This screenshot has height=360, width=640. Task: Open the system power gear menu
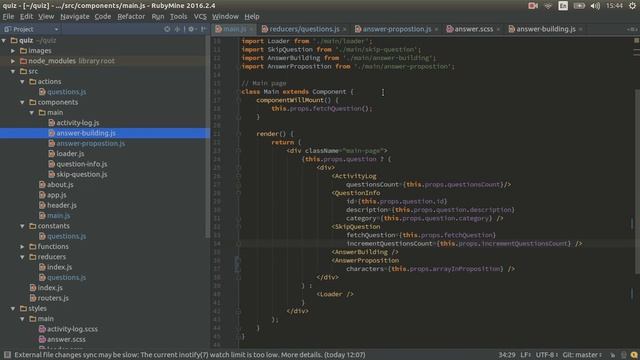pyautogui.click(x=632, y=6)
